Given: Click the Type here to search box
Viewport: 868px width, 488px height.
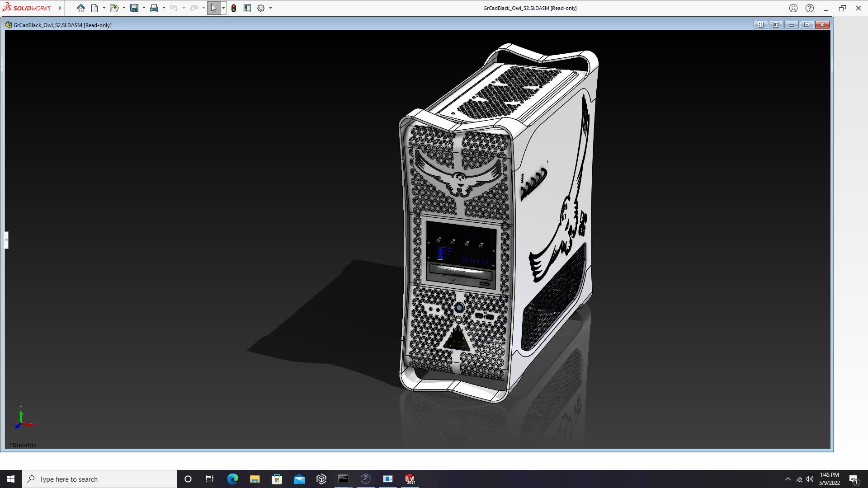Looking at the screenshot, I should click(x=99, y=479).
